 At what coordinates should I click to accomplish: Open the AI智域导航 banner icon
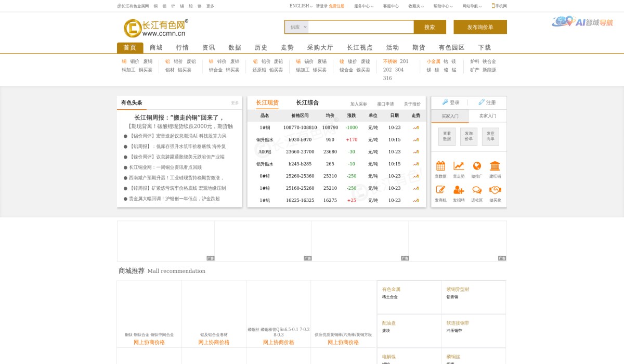(582, 22)
